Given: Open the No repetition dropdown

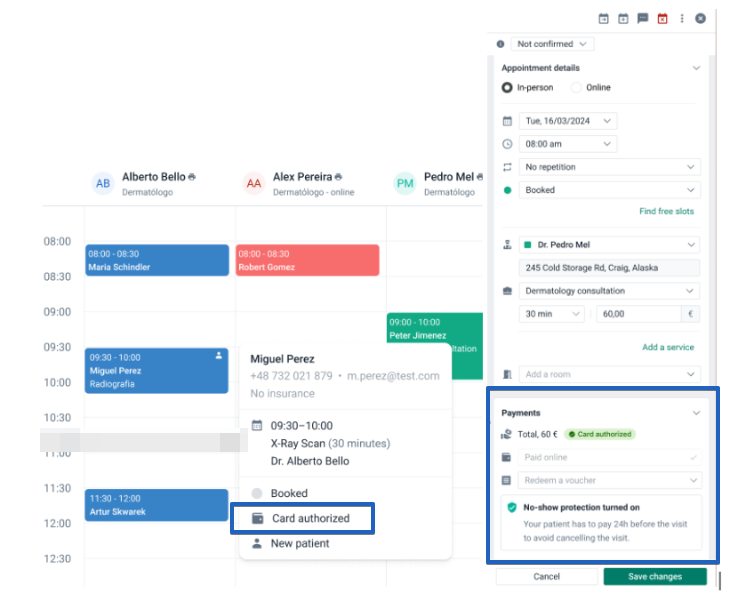Looking at the screenshot, I should 609,167.
